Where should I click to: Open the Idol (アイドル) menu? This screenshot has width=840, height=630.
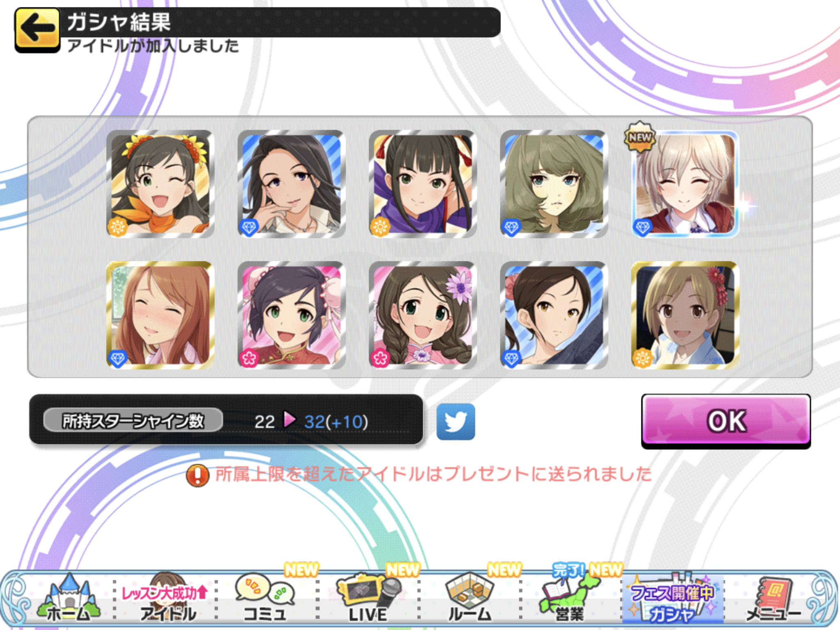(x=166, y=599)
